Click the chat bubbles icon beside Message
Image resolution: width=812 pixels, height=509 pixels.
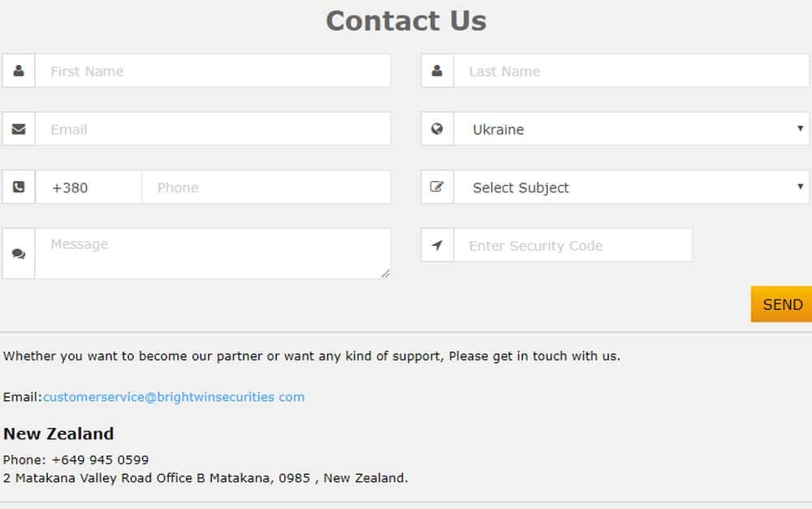19,254
